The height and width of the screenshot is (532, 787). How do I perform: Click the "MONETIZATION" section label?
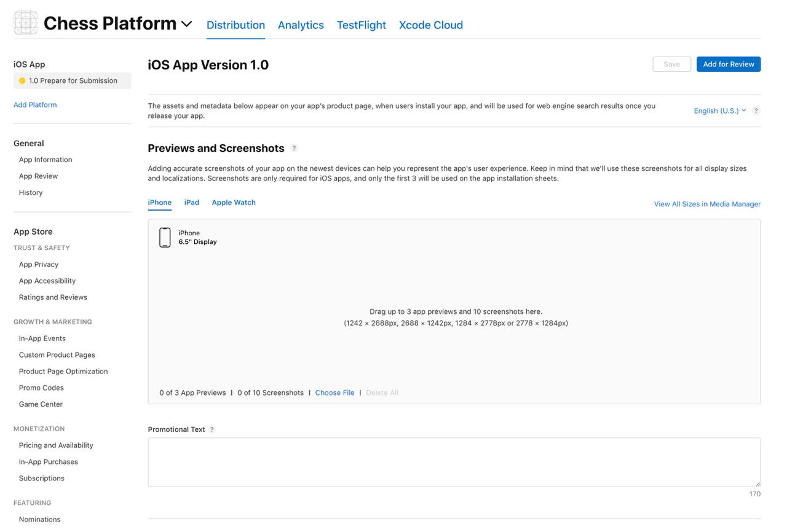pyautogui.click(x=39, y=429)
